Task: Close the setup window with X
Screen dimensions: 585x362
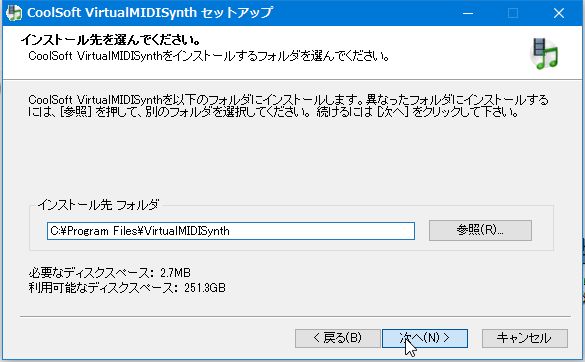Action: coord(559,13)
